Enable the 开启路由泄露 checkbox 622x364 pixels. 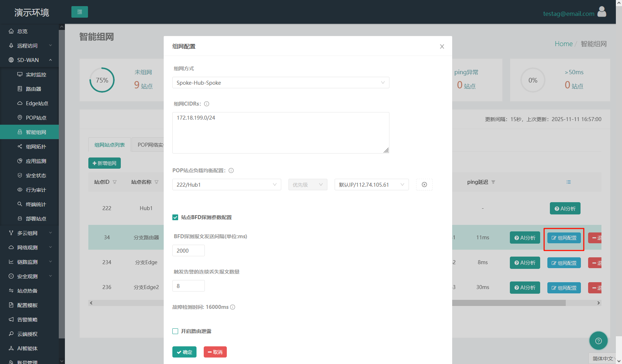(175, 331)
